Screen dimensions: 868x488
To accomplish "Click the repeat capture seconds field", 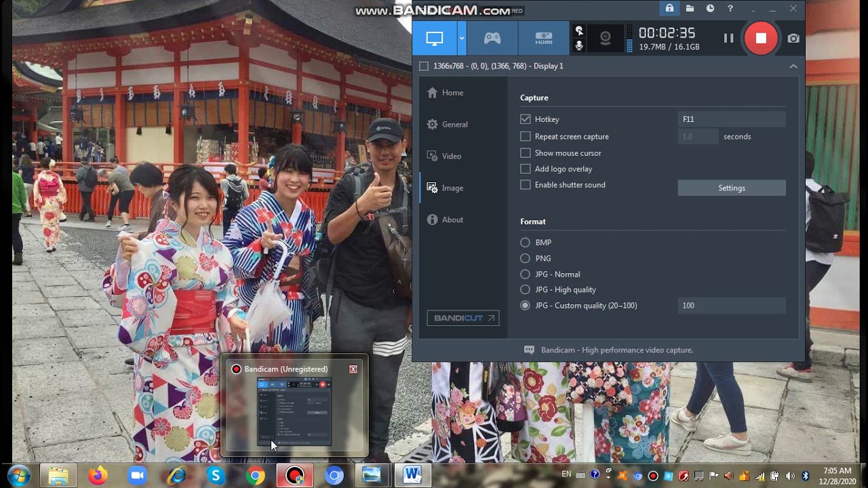I will click(x=698, y=136).
